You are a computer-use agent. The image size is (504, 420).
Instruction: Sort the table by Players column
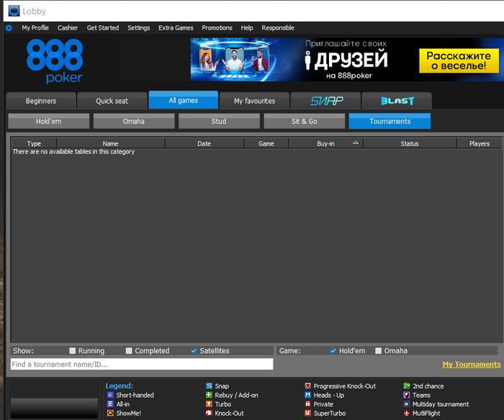[x=480, y=143]
